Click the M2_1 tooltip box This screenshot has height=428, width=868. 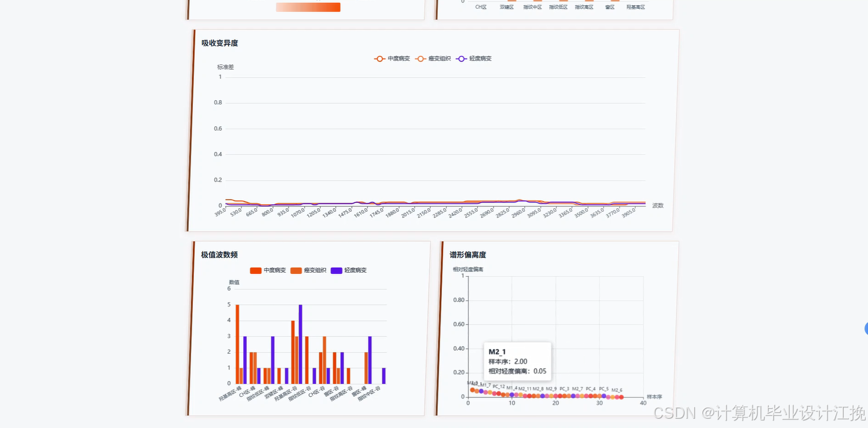pyautogui.click(x=517, y=361)
